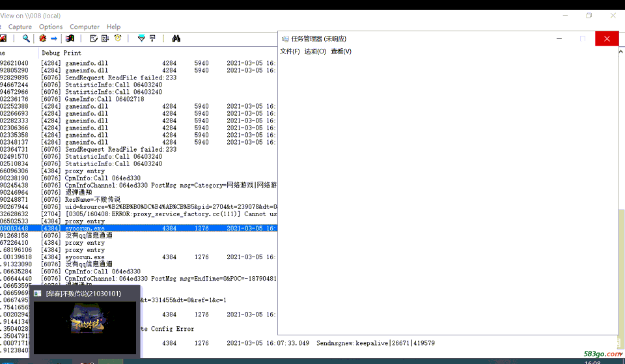Minimize the DebugView window
The width and height of the screenshot is (625, 364).
click(565, 16)
